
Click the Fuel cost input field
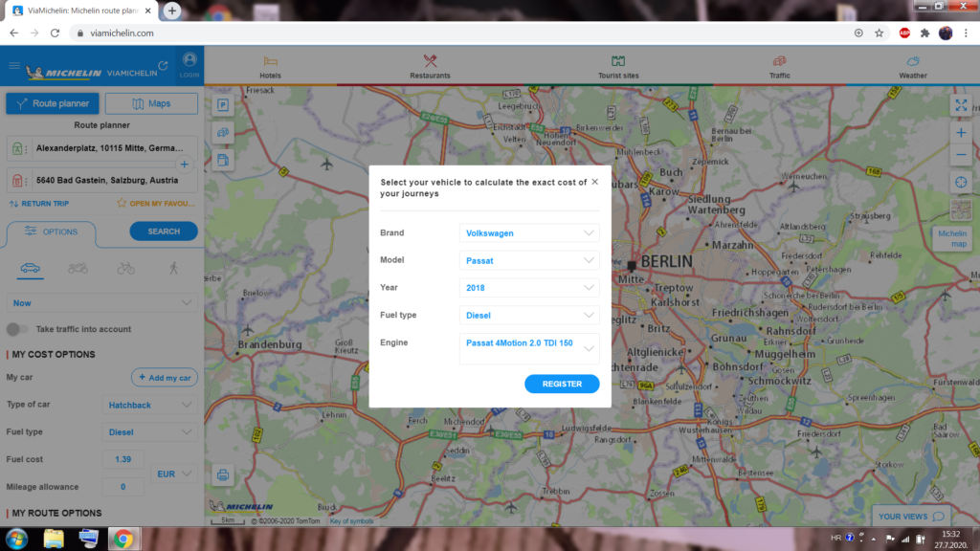pyautogui.click(x=122, y=460)
